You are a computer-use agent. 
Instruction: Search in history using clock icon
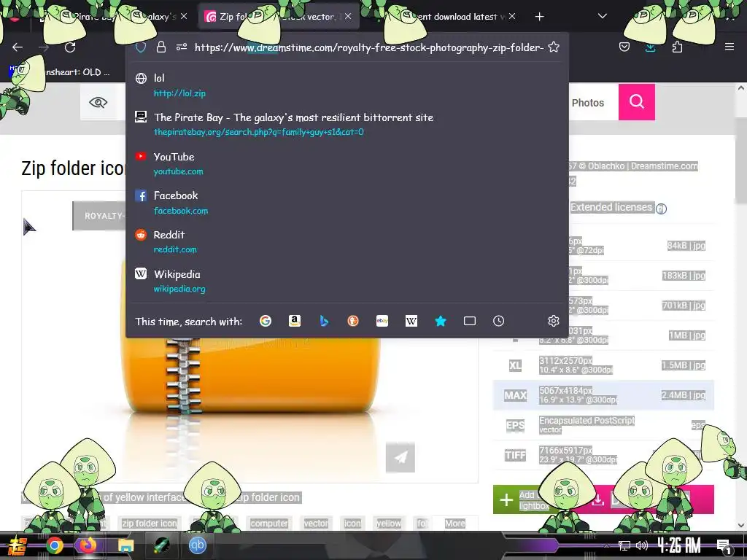click(x=498, y=321)
